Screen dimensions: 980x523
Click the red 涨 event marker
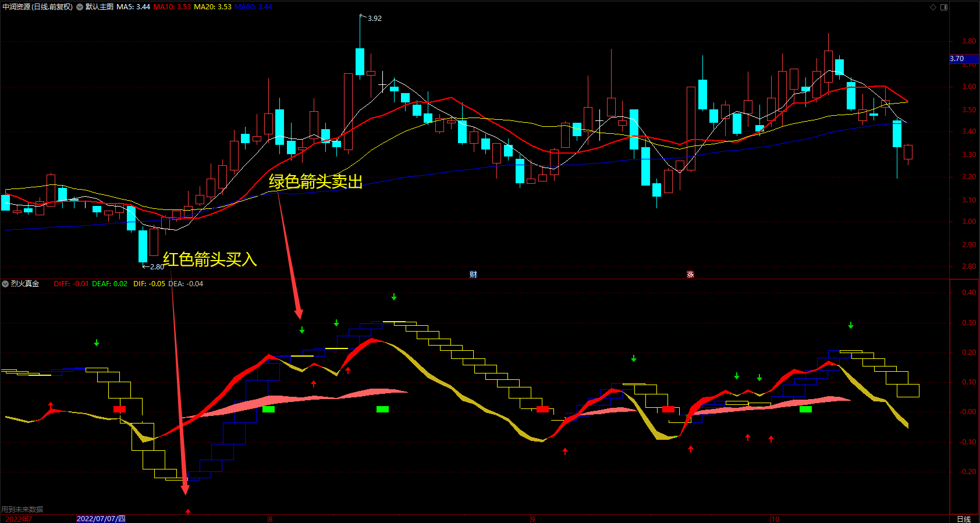690,275
